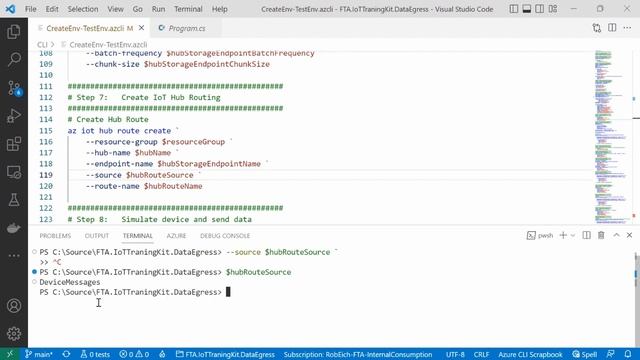Open Customize Layout options
Image resolution: width=640 pixels, height=360 pixels.
pos(553,9)
